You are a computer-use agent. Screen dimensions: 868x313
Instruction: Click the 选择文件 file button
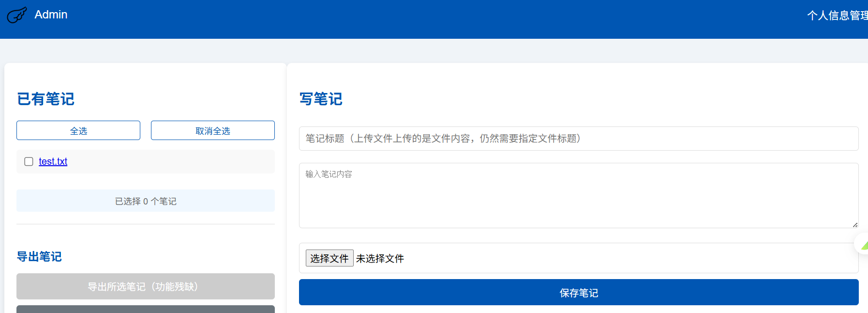point(329,258)
